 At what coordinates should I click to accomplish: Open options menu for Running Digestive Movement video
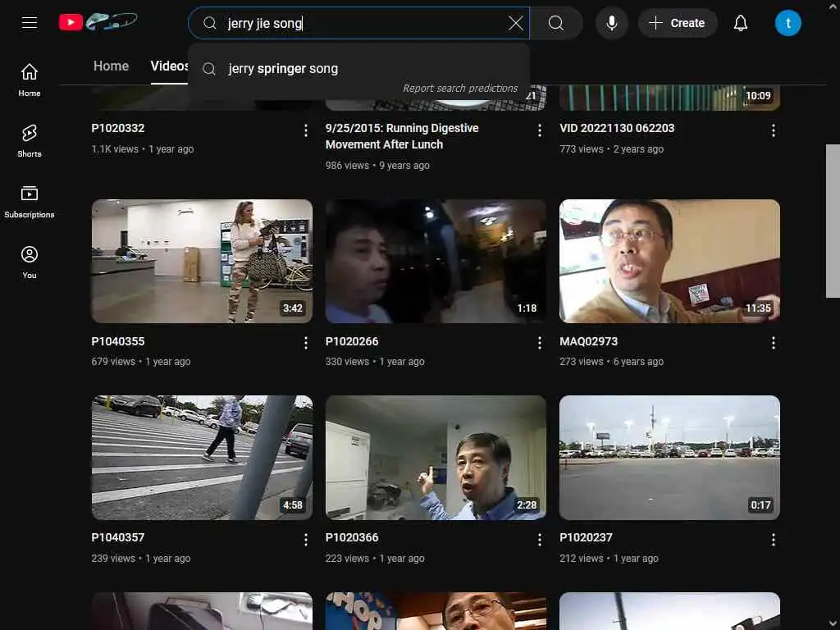540,130
